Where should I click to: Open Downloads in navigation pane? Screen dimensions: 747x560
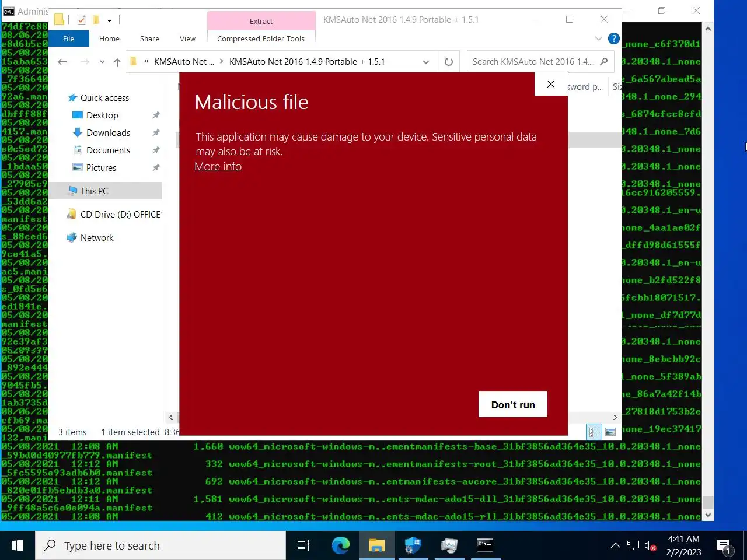point(108,132)
